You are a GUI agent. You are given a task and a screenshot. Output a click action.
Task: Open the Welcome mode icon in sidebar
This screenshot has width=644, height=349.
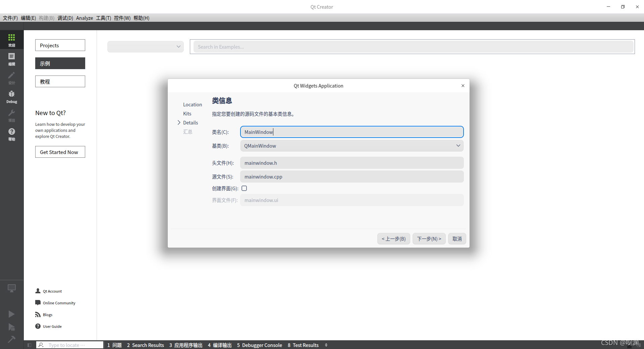pyautogui.click(x=12, y=40)
